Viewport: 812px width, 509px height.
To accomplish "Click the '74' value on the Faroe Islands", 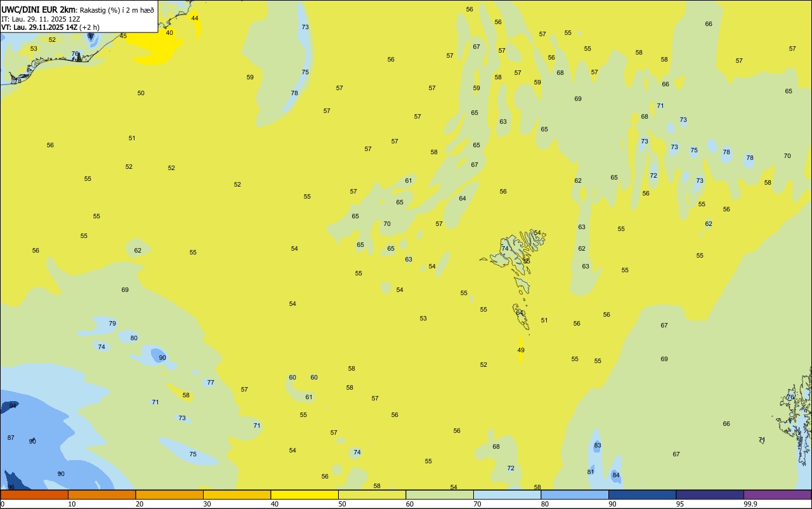I will 505,249.
